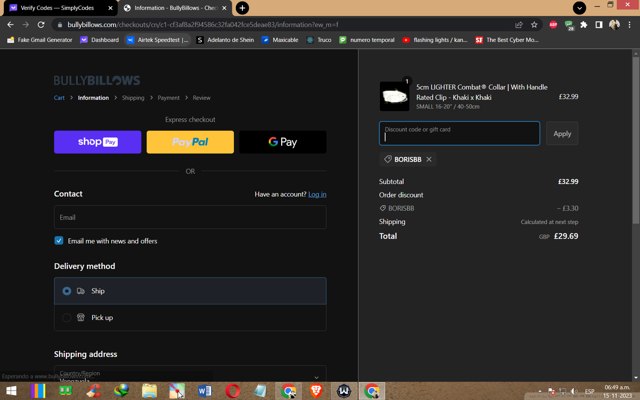Image resolution: width=640 pixels, height=400 pixels.
Task: Close the Information BullyBillows tab
Action: [224, 8]
